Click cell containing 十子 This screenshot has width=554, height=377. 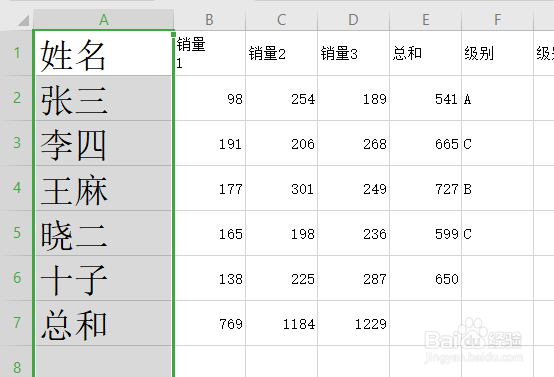104,278
